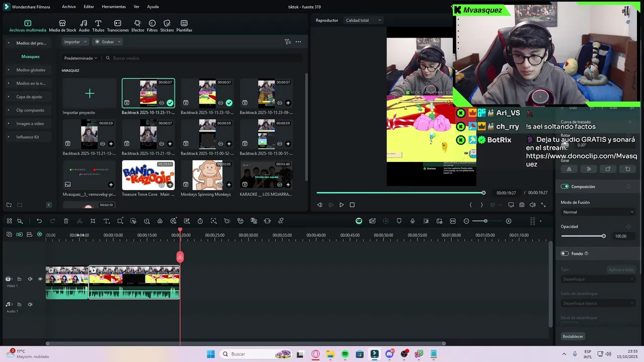Image resolution: width=644 pixels, height=362 pixels.
Task: Add text with the T tool
Action: (106, 221)
